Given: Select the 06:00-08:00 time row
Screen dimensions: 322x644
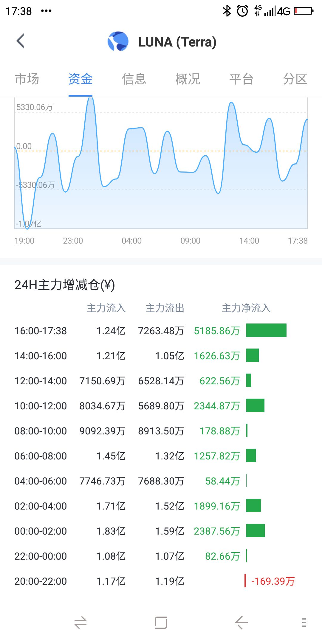Looking at the screenshot, I should [x=161, y=456].
